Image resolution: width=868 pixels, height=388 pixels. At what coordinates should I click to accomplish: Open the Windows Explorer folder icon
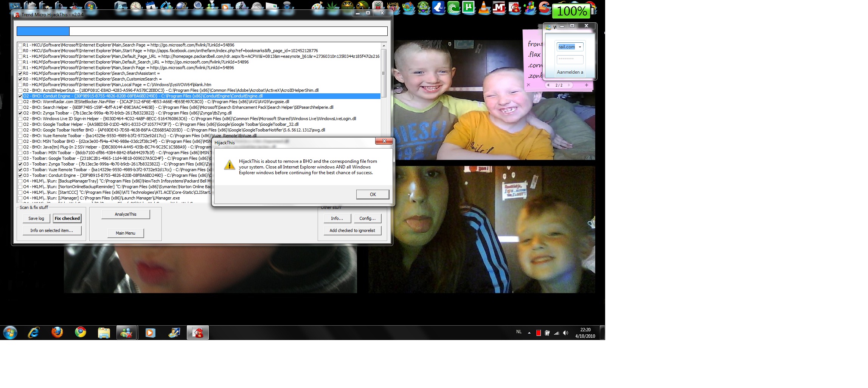[104, 333]
